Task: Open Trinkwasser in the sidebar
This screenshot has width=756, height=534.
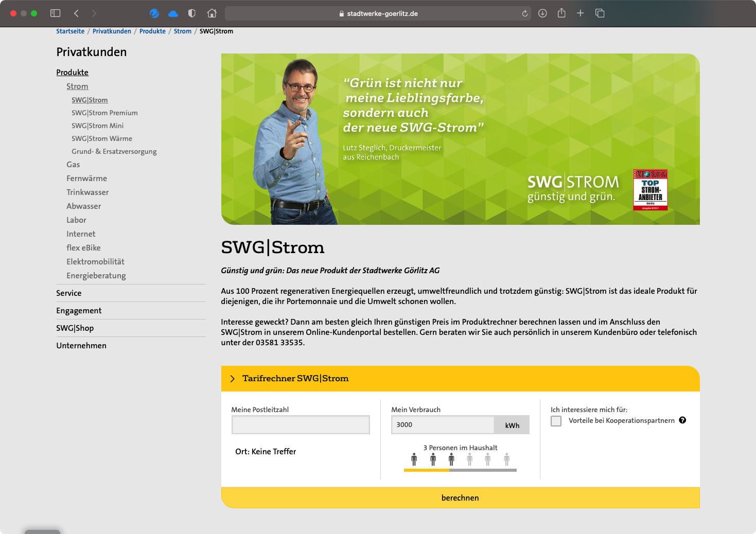Action: pyautogui.click(x=87, y=192)
